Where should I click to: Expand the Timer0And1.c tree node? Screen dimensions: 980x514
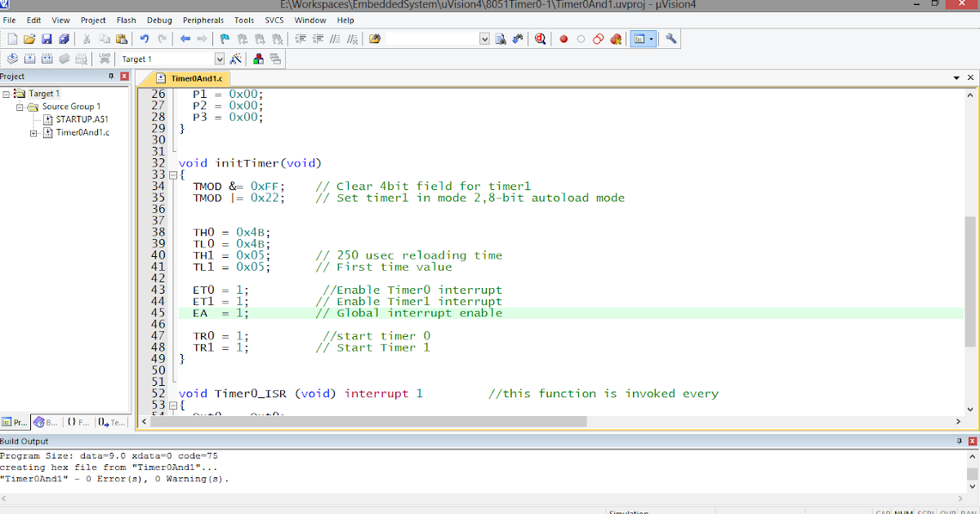click(33, 132)
